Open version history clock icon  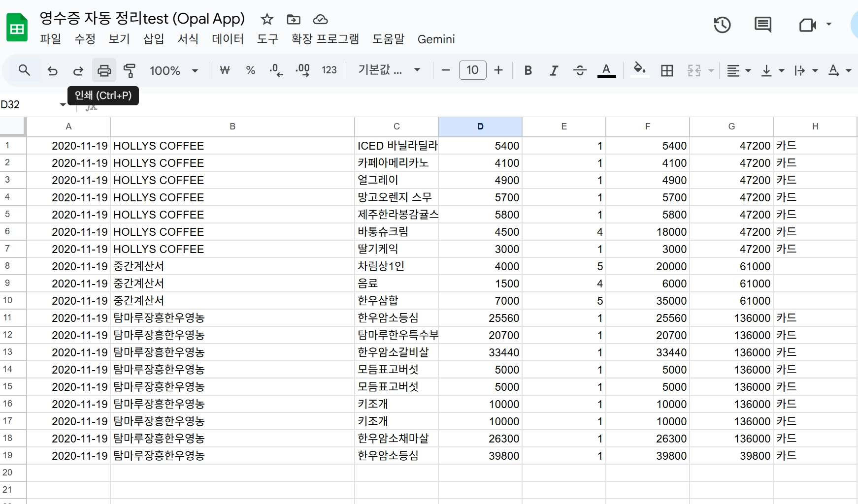tap(722, 25)
